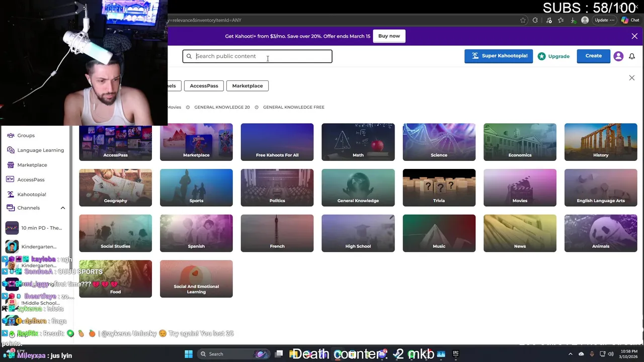Click the taskbar microphone icon

(x=592, y=354)
